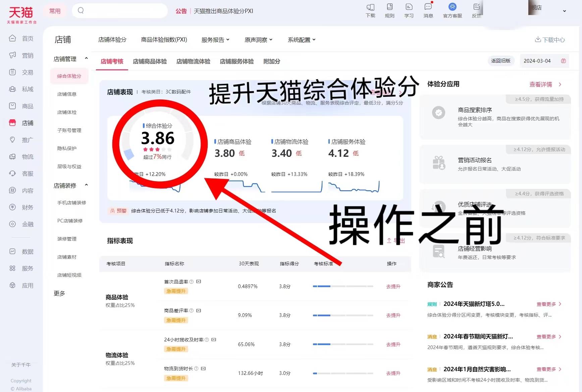
Task: Collapse the 店铺装修 sidebar section
Action: click(x=86, y=185)
